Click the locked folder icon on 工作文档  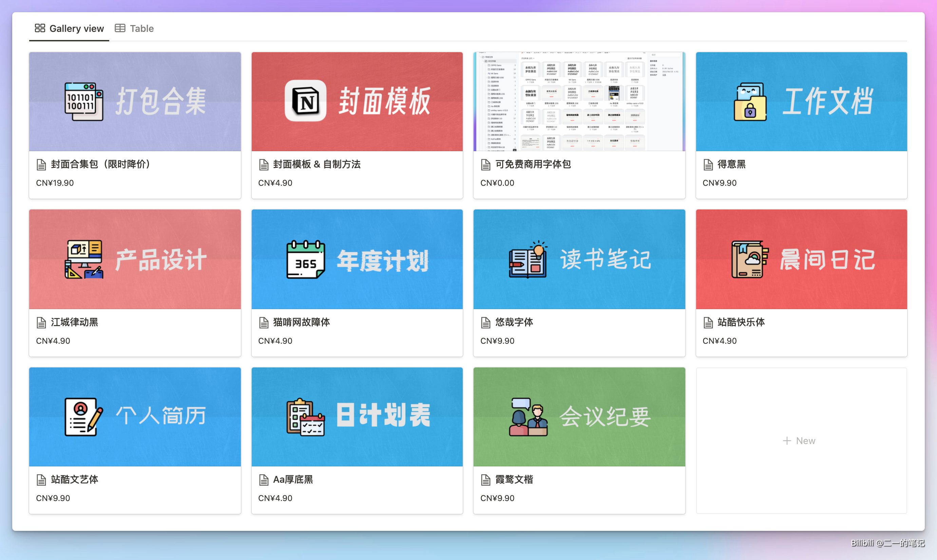point(750,101)
